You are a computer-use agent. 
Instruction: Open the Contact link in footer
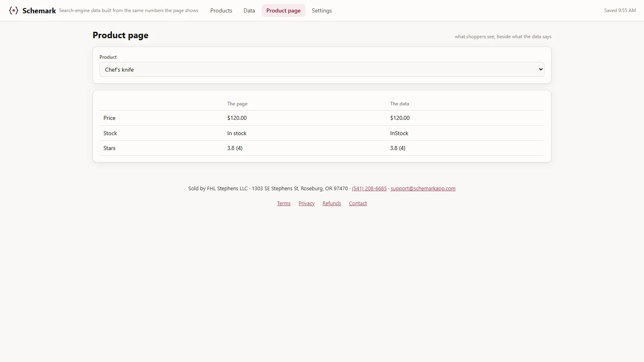tap(358, 203)
